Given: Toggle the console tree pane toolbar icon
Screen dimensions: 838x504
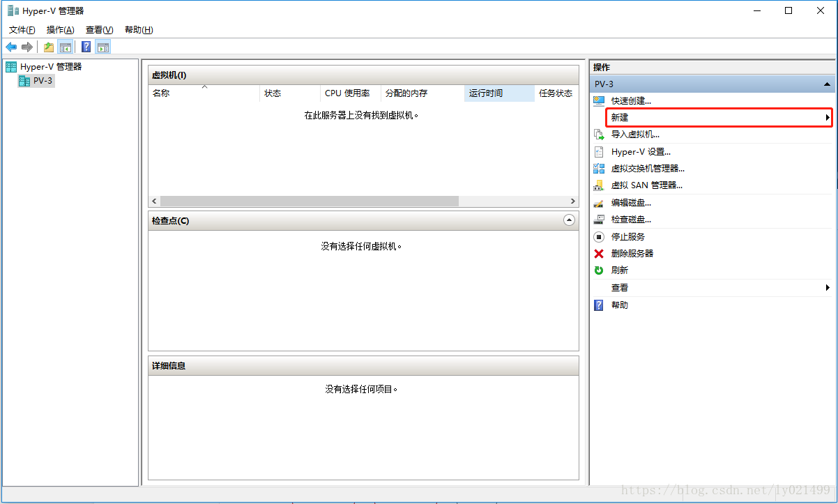Looking at the screenshot, I should (x=65, y=47).
